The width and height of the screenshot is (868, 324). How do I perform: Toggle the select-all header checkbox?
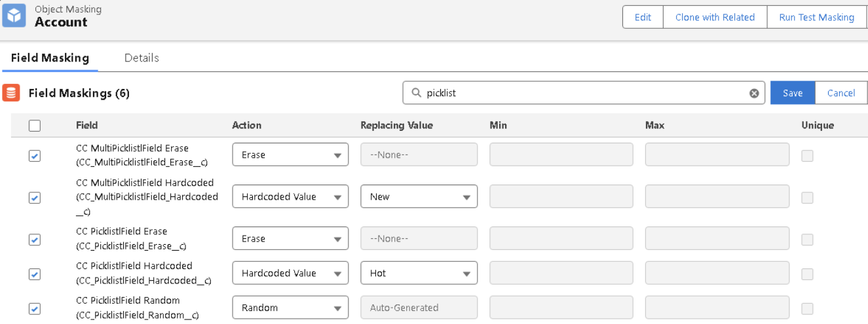tap(35, 126)
